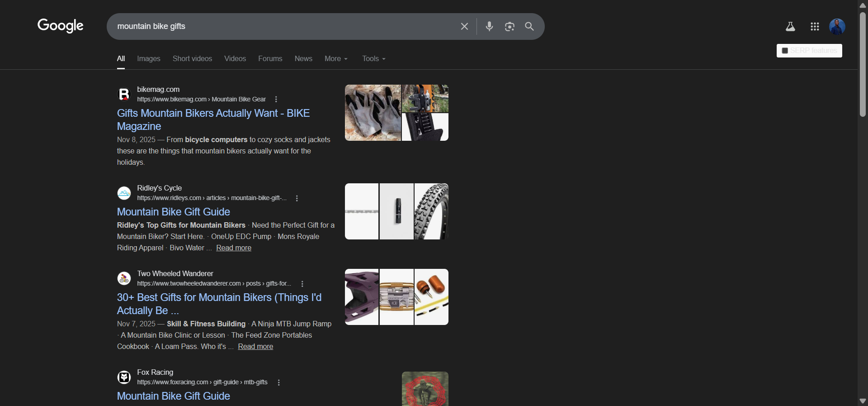This screenshot has width=868, height=406.
Task: Click the Two Wheeled Wanderer site name
Action: [x=175, y=274]
